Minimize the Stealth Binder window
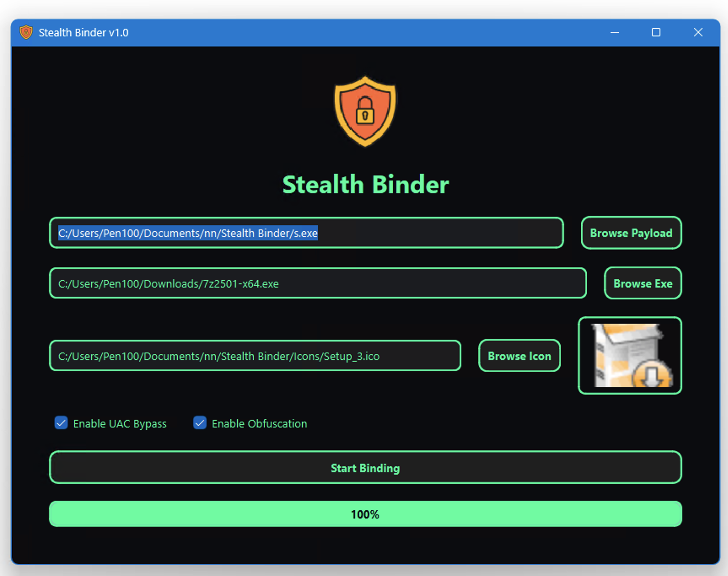Screen dimensions: 728x576 (615, 32)
